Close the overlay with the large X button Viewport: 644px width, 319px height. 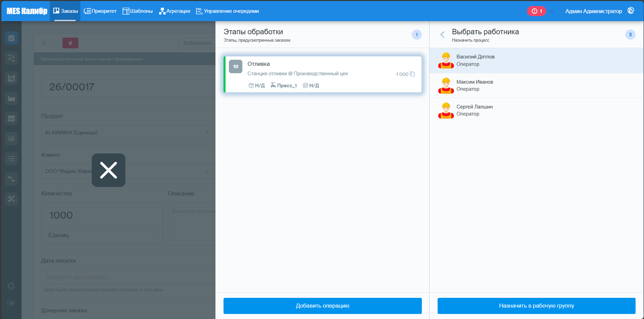[109, 170]
